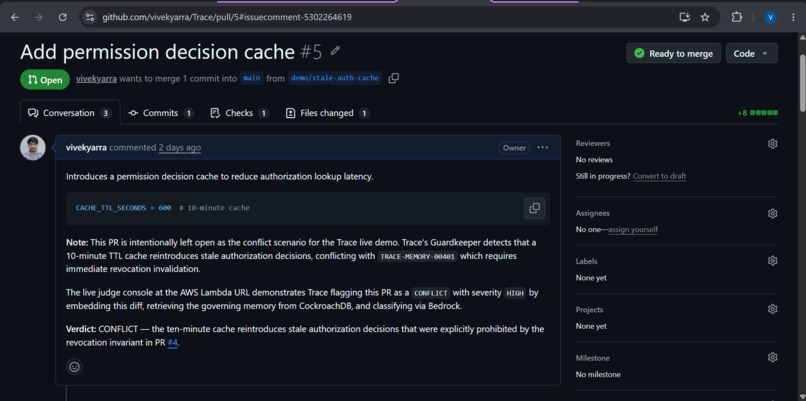Click Convert to draft link

[659, 176]
